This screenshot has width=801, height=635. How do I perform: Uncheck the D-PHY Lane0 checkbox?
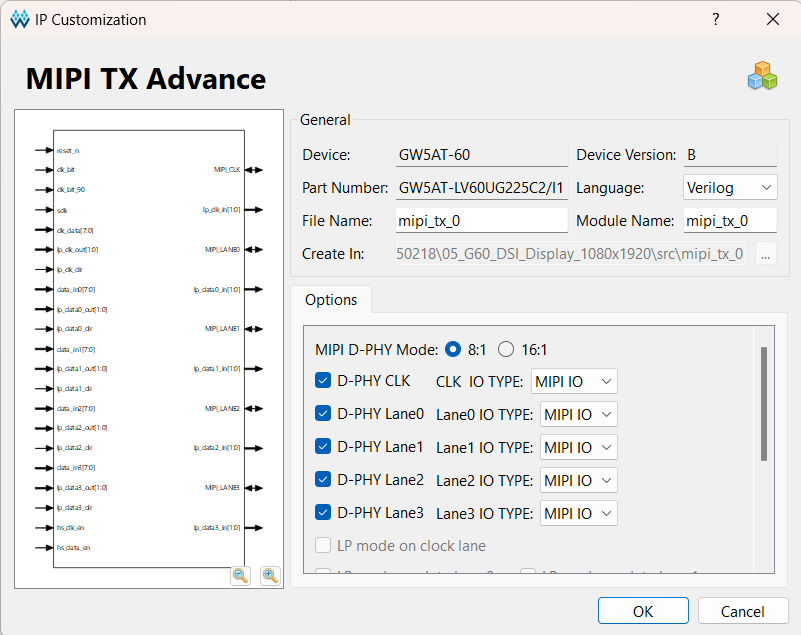[x=323, y=413]
